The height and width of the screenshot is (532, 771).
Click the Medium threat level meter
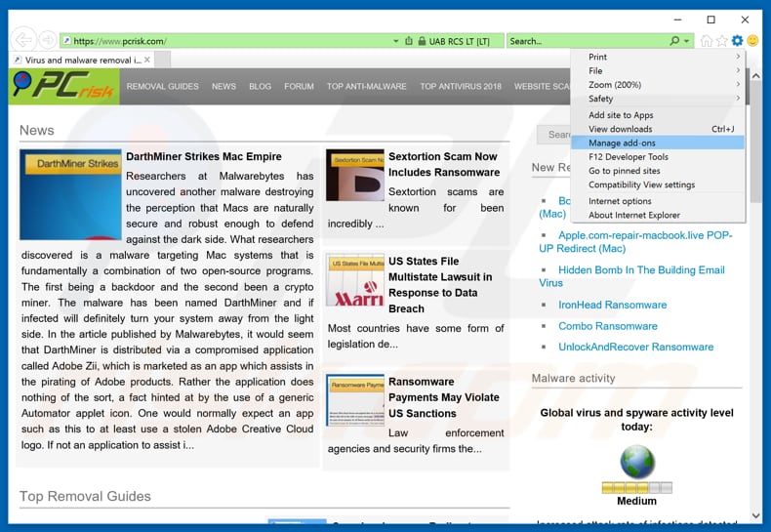[636, 488]
